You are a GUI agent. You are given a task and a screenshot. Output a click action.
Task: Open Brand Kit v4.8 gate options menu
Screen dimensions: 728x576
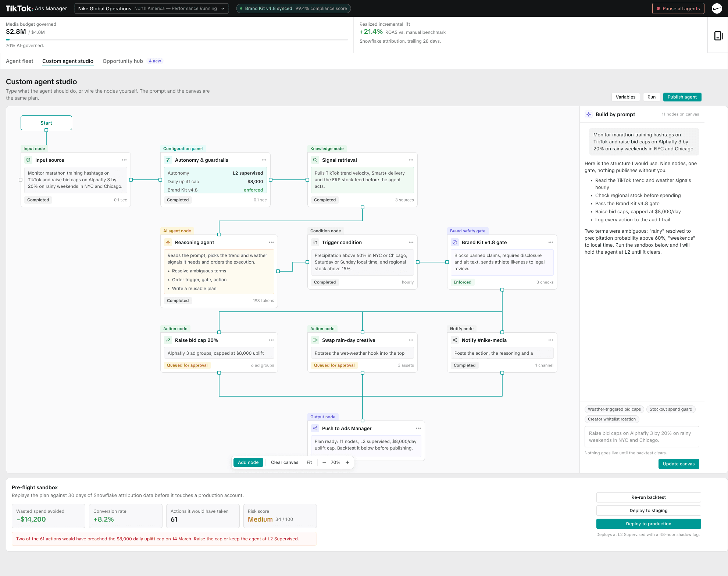click(551, 242)
